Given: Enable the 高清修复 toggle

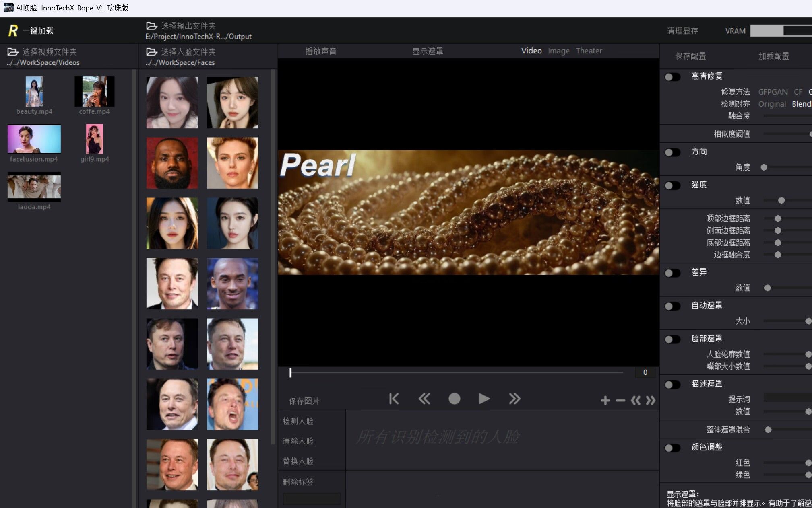Looking at the screenshot, I should [672, 76].
